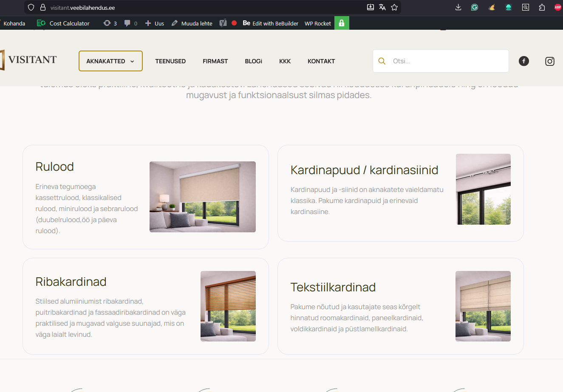Click Muuda lehte edit page link
This screenshot has width=563, height=392.
coord(192,23)
